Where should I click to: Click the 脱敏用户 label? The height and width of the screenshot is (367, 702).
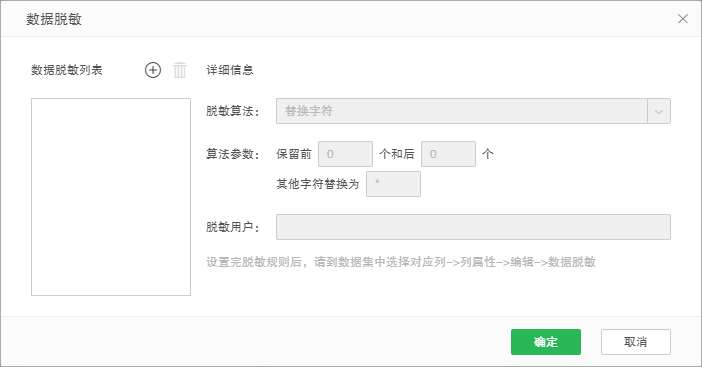pos(233,227)
